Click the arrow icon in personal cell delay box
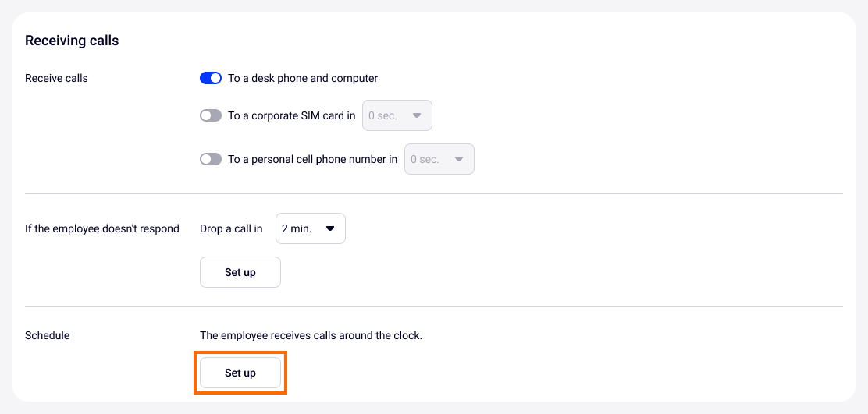Image resolution: width=868 pixels, height=414 pixels. click(x=459, y=159)
